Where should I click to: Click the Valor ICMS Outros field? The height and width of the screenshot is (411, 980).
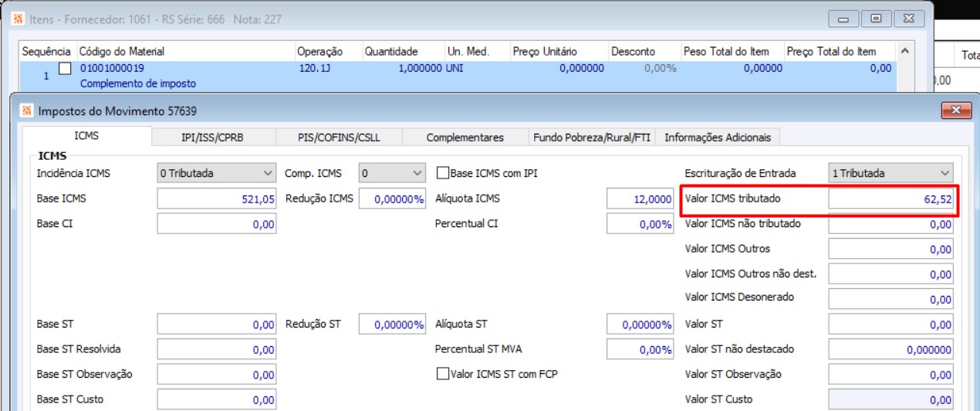pos(890,249)
